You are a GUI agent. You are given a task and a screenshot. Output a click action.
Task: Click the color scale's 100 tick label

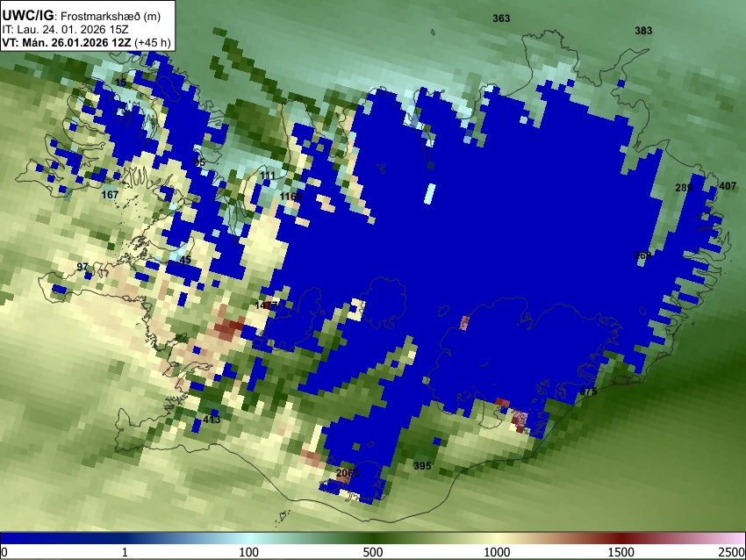[248, 552]
